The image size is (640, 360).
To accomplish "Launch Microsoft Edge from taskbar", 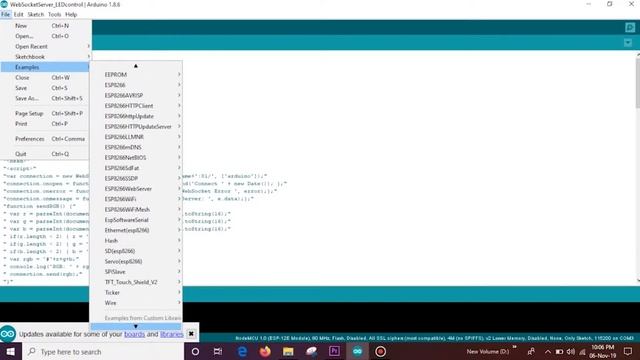I will pos(242,351).
